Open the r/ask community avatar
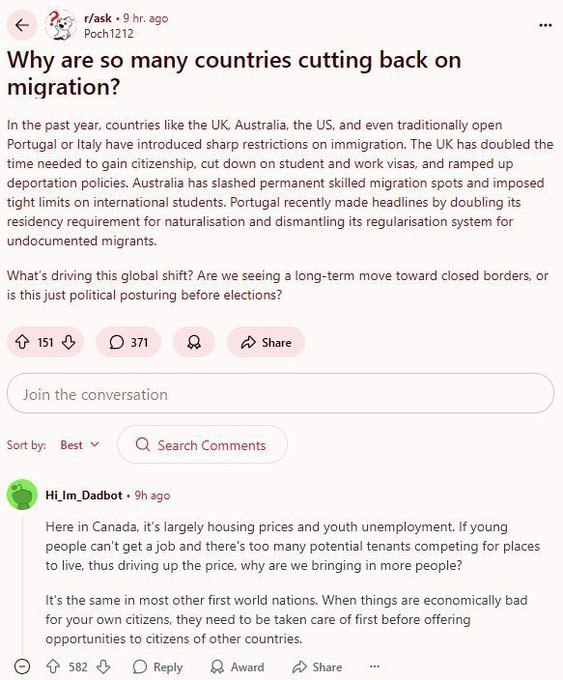This screenshot has height=680, width=563. pos(60,26)
